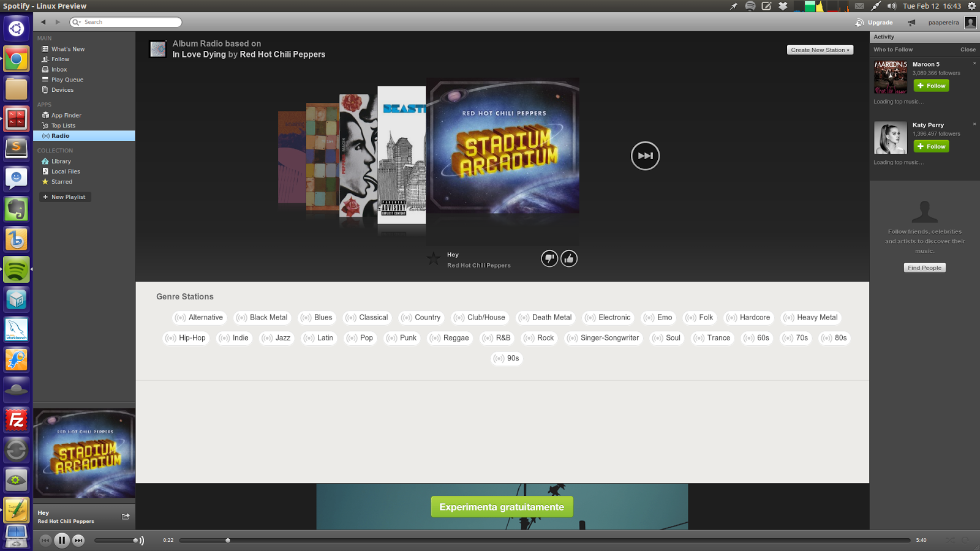Screen dimensions: 980x551
Task: Open Devices in the sidebar
Action: 62,90
